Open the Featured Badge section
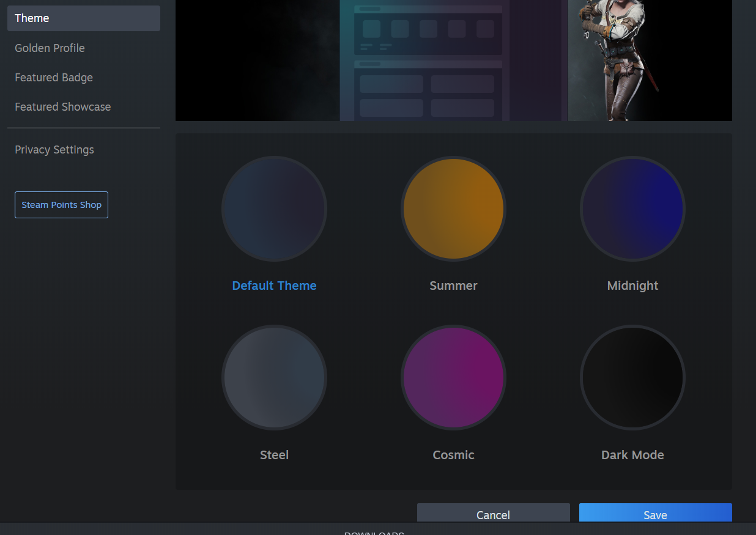Screen dimensions: 756x535 pos(54,78)
